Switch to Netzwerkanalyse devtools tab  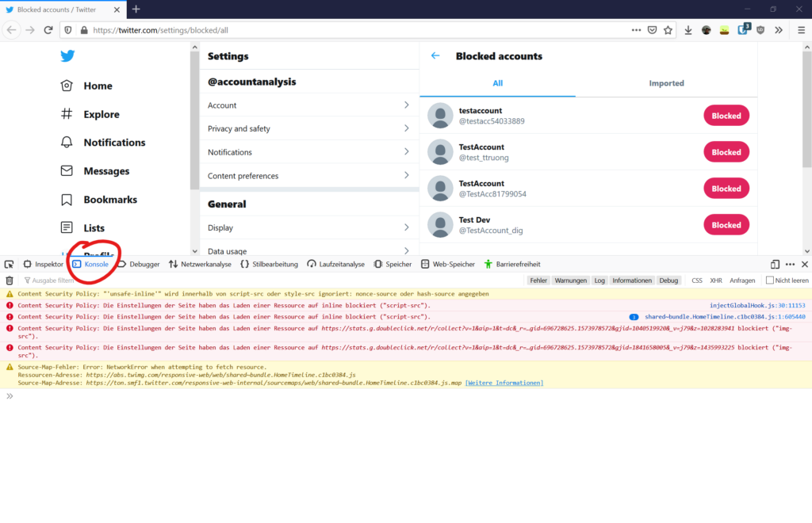click(200, 265)
